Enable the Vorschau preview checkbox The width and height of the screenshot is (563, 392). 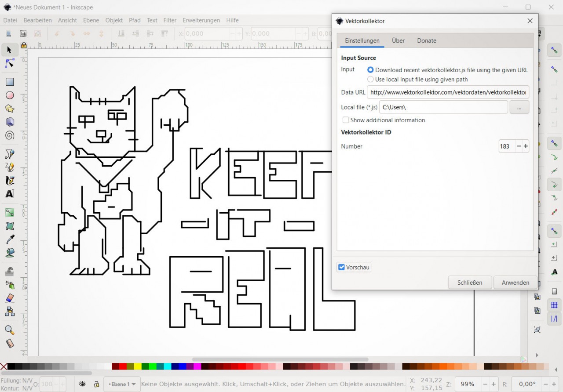pyautogui.click(x=341, y=267)
